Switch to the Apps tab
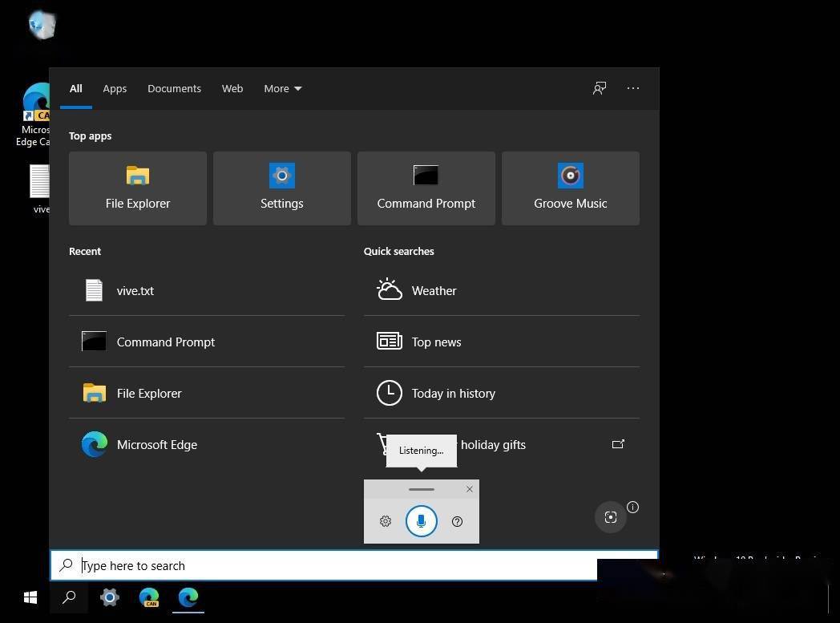 tap(115, 88)
